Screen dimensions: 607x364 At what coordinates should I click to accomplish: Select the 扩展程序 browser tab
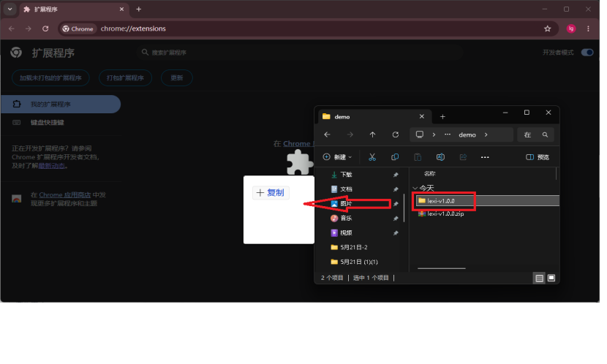pos(73,10)
